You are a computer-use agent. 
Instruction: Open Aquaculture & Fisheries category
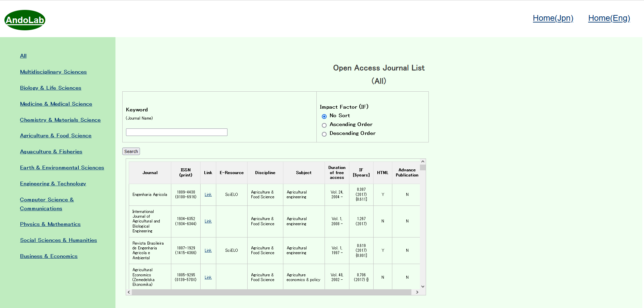pyautogui.click(x=51, y=152)
